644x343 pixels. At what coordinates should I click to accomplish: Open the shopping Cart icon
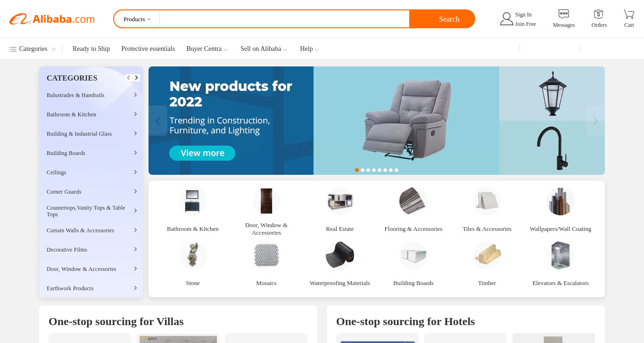629,14
